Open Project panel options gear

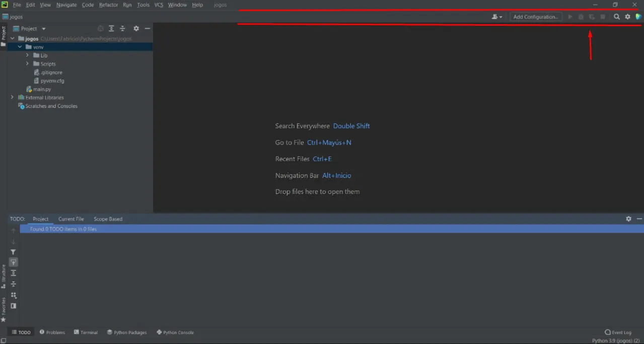point(136,29)
